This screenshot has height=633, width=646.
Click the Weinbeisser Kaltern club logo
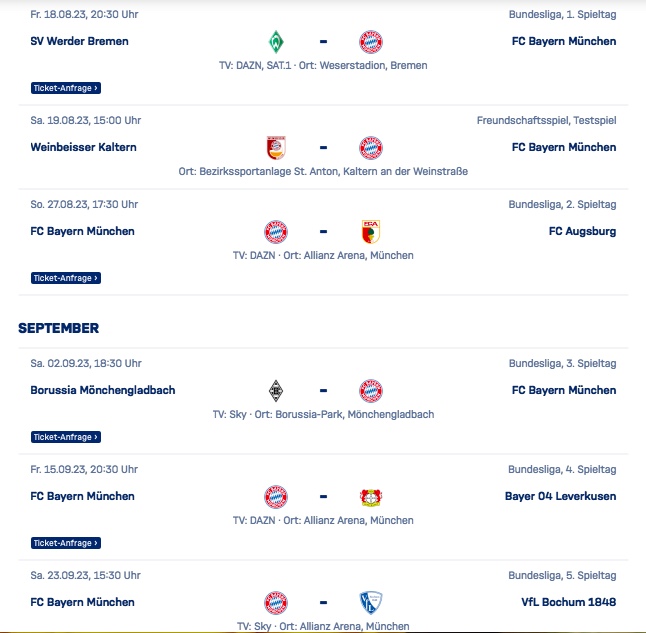coord(276,148)
